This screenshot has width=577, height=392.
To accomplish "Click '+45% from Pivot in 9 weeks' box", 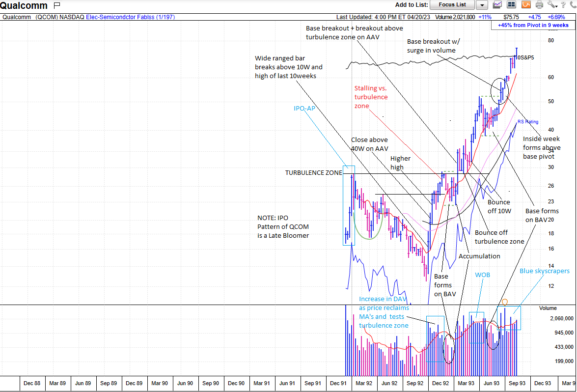I will 533,25.
